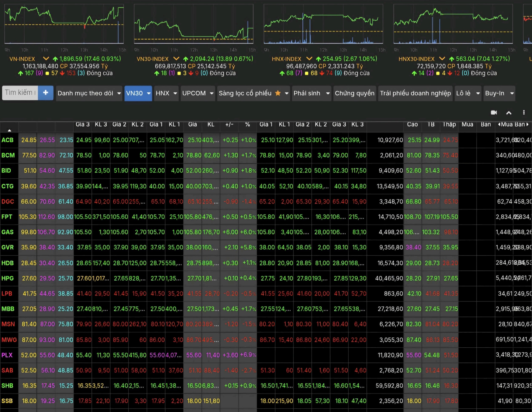532x412 pixels.
Task: Click GAS change value +6.00
Action: click(x=230, y=232)
